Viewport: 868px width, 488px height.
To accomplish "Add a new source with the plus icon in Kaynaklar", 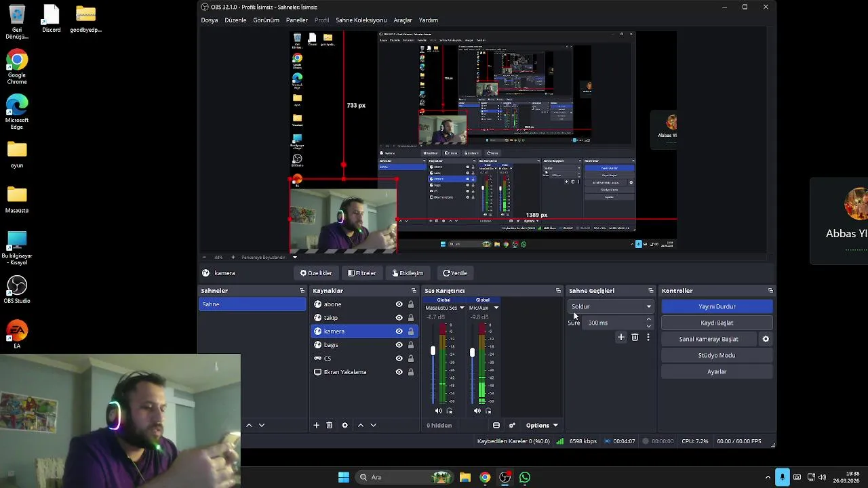I will [x=316, y=425].
